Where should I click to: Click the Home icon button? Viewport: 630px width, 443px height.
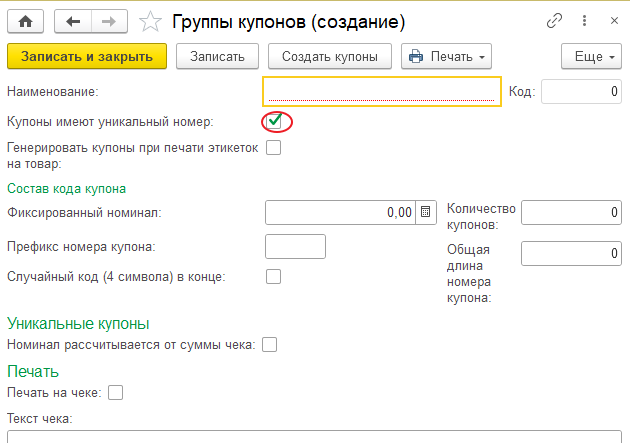tap(25, 20)
